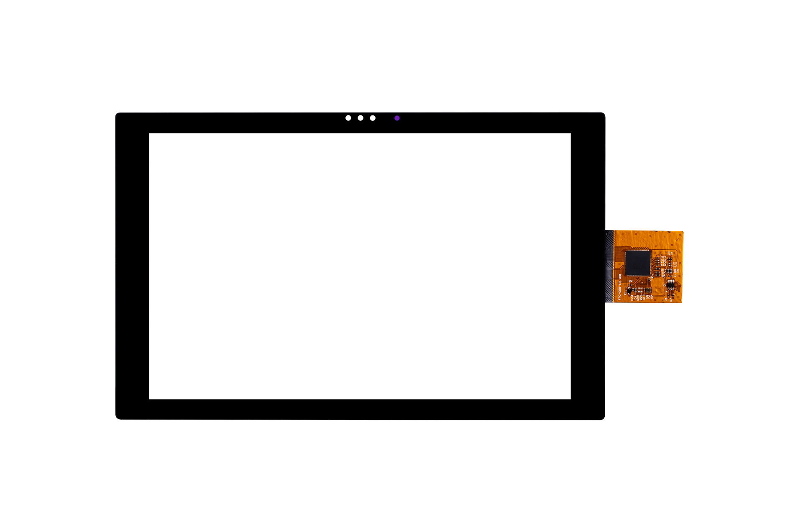Screen dimensions: 798x532
Task: Click the R1 label at board's lower left
Action: (625, 294)
